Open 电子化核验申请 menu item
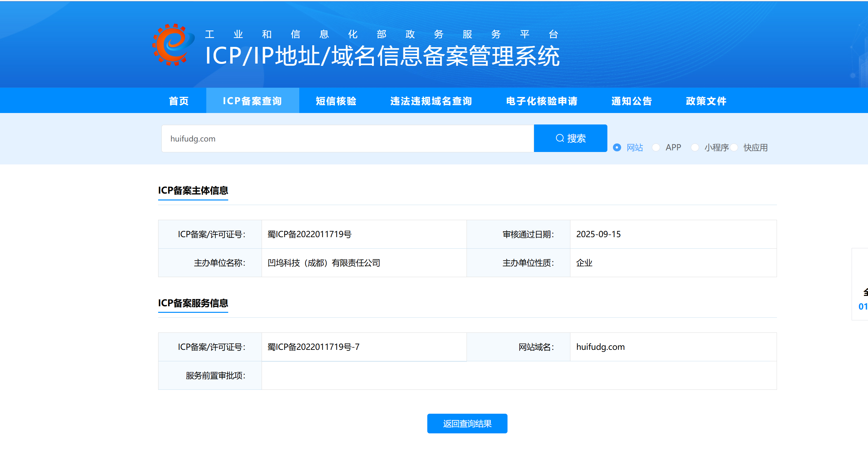The height and width of the screenshot is (454, 868). pos(542,101)
